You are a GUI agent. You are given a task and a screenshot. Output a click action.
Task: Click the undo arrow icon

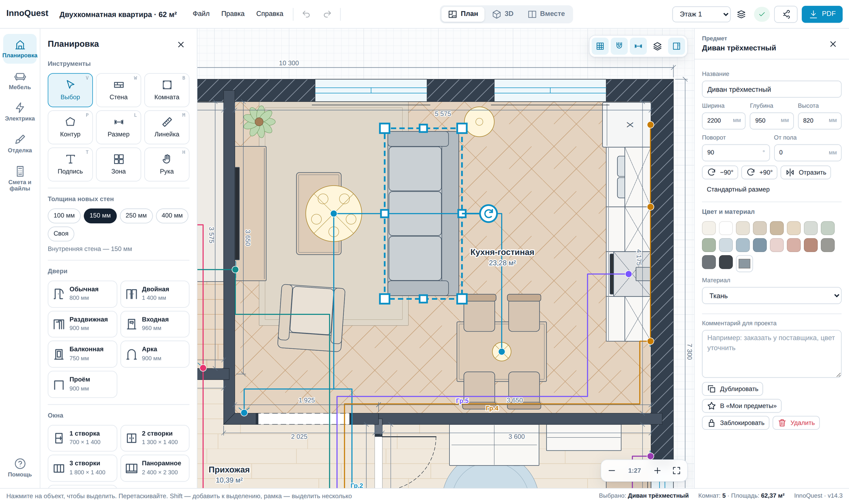tap(306, 14)
